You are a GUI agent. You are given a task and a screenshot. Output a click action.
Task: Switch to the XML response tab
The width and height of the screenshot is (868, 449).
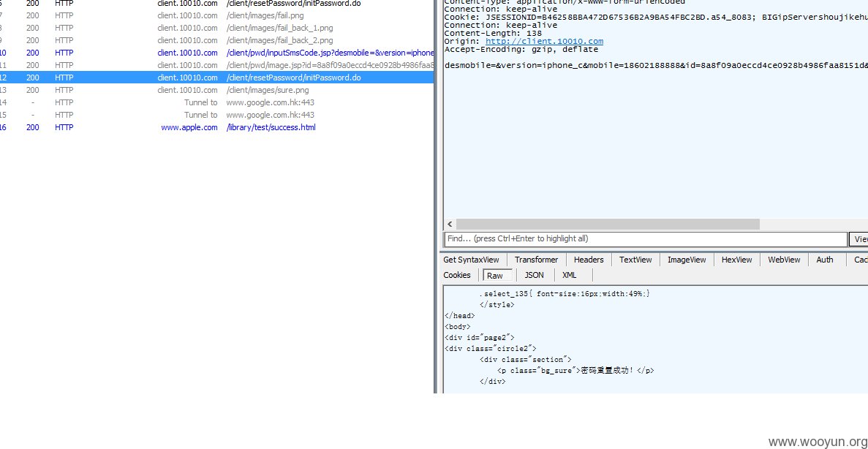pyautogui.click(x=569, y=275)
